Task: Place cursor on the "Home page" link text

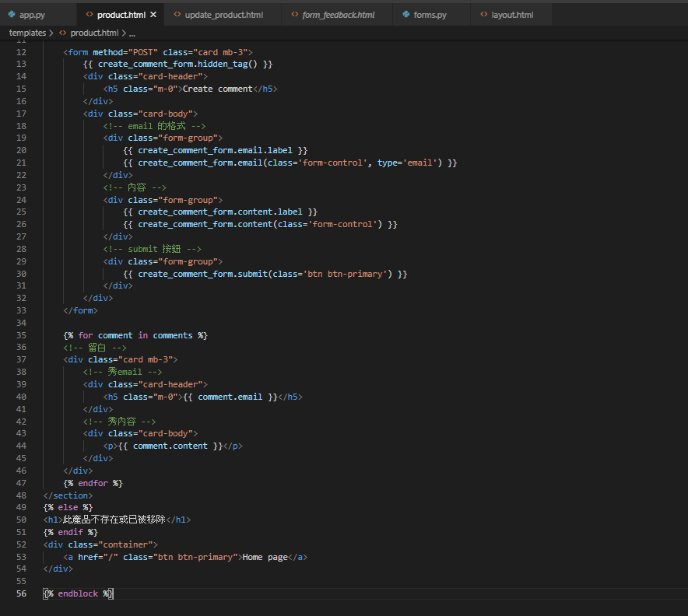Action: click(x=265, y=557)
